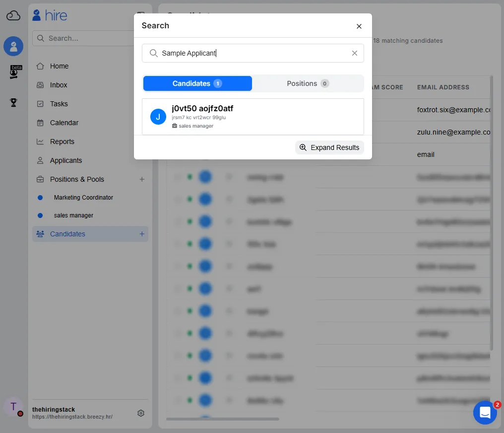Image resolution: width=504 pixels, height=433 pixels.
Task: Open Marketing Coordinator position
Action: point(83,198)
